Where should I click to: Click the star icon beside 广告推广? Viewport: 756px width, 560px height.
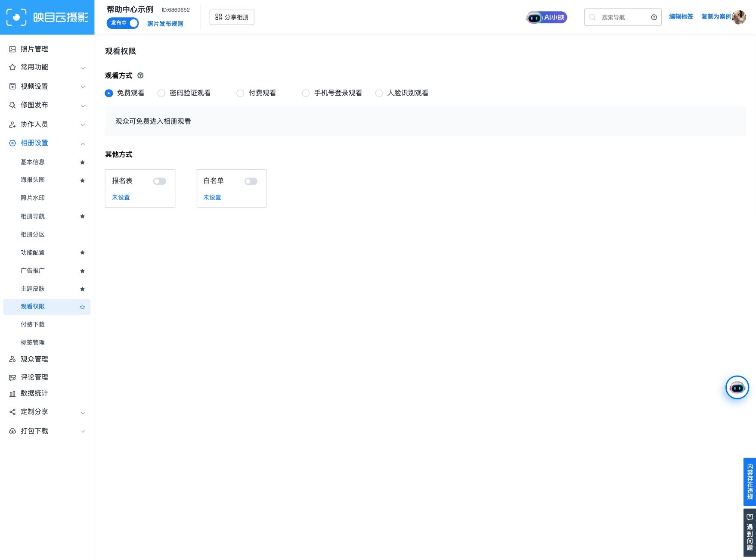tap(82, 271)
